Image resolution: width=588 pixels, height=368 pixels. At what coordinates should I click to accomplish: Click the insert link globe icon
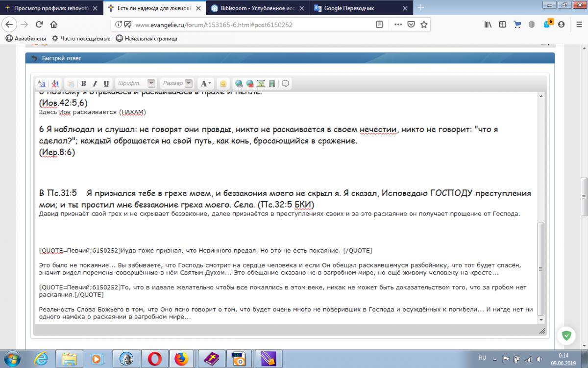click(x=239, y=83)
